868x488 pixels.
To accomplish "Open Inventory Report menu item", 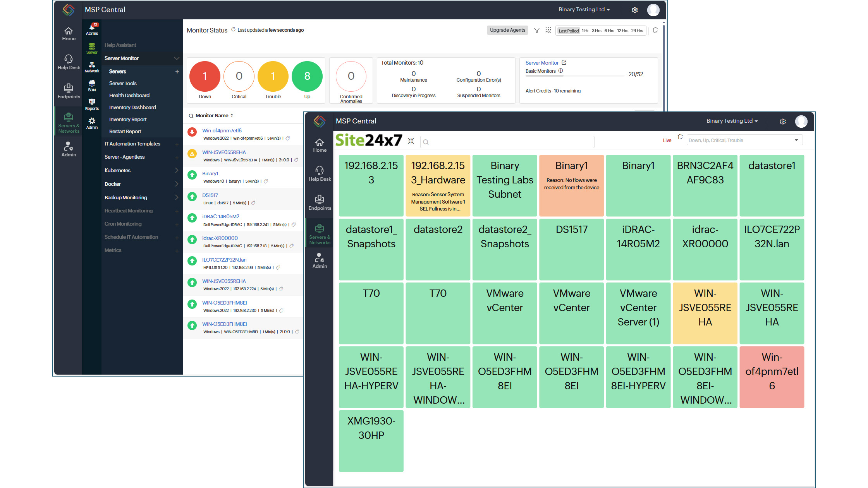I will point(127,119).
